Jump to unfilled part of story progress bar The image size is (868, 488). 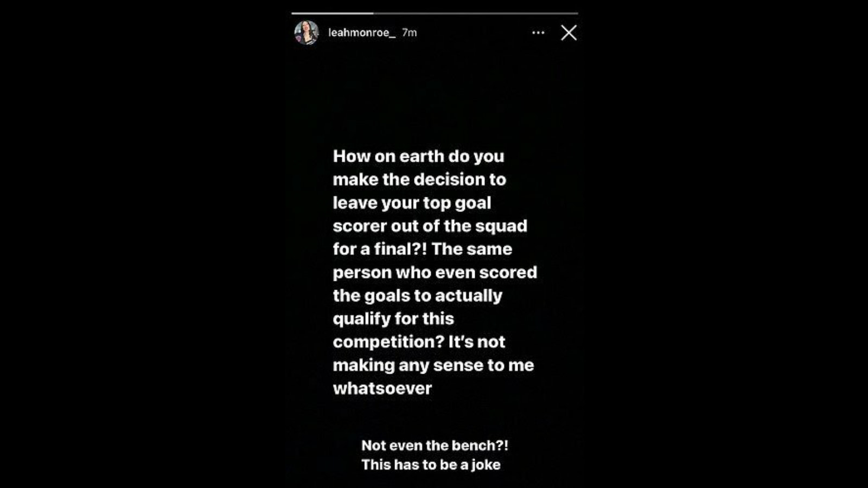476,13
